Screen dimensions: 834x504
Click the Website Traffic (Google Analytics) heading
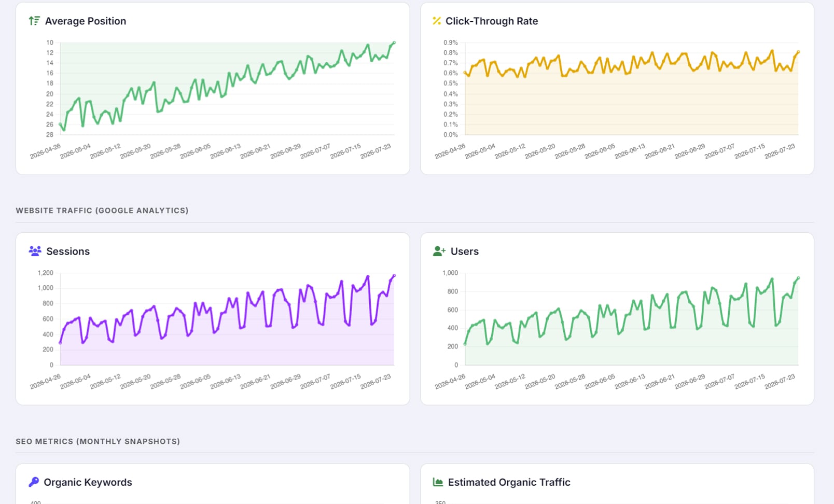102,211
